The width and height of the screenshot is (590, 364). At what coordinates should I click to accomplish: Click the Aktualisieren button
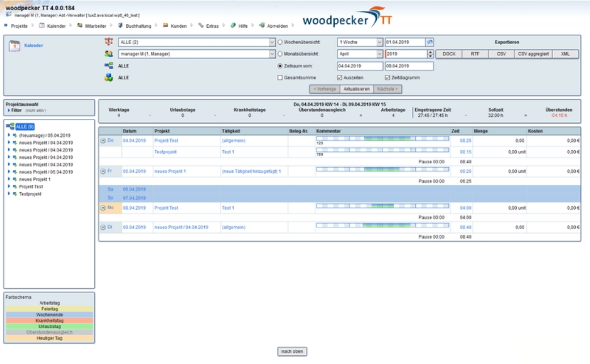356,89
